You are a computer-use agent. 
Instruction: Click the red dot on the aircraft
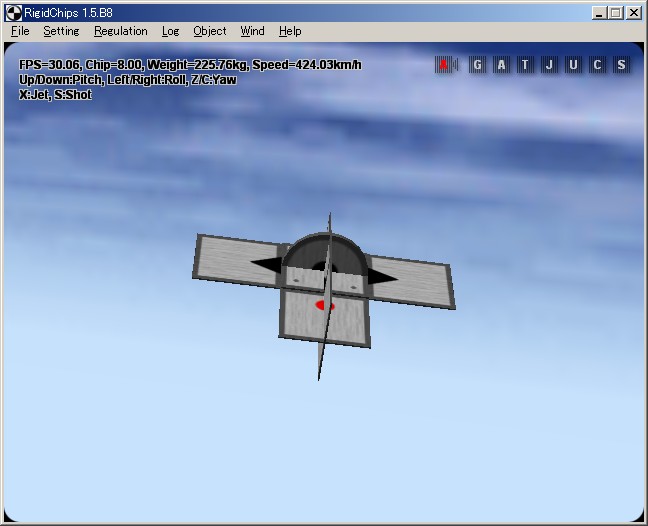click(324, 305)
